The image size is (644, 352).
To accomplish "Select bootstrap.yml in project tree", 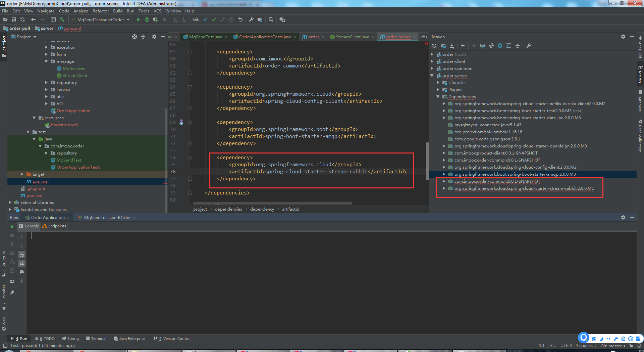I will [64, 125].
